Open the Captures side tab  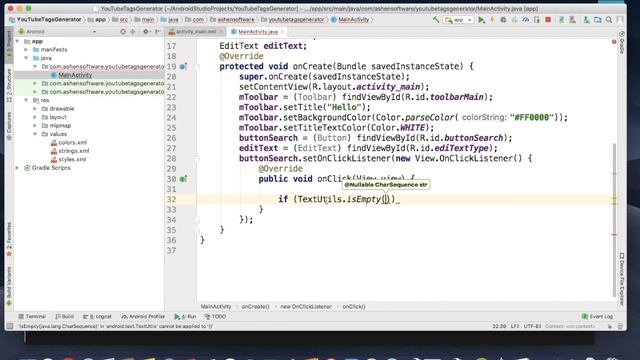coord(9,126)
